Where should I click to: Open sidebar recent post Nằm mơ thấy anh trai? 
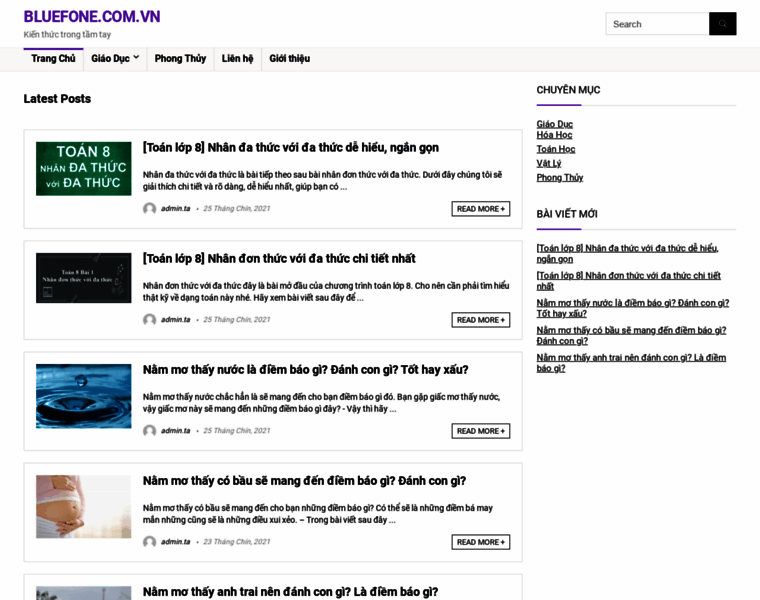coord(631,363)
